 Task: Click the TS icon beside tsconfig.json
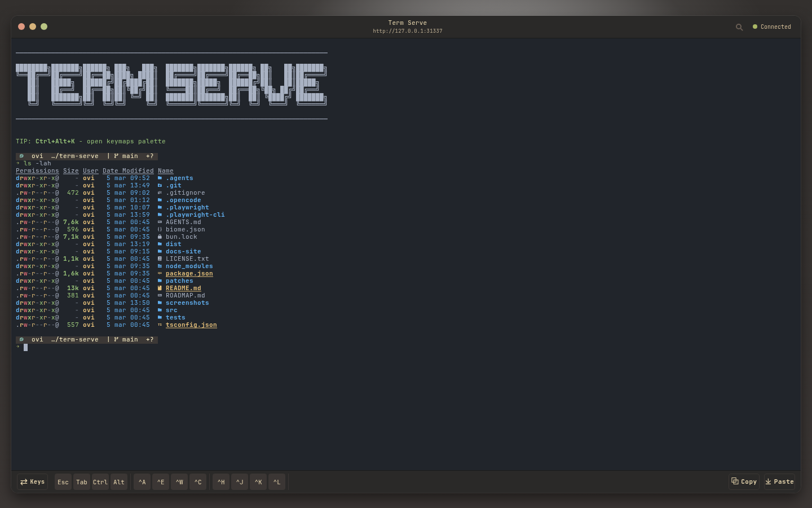point(160,325)
